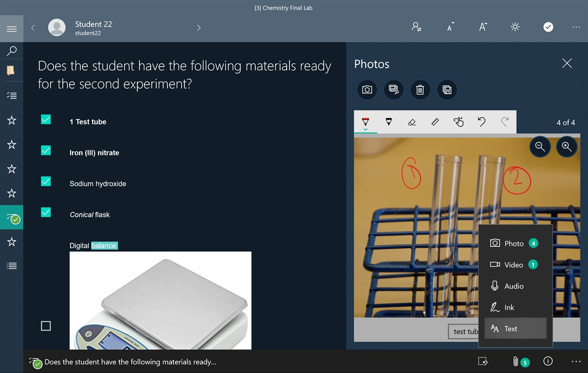Select Text from the attachment menu
The height and width of the screenshot is (373, 588).
point(516,328)
